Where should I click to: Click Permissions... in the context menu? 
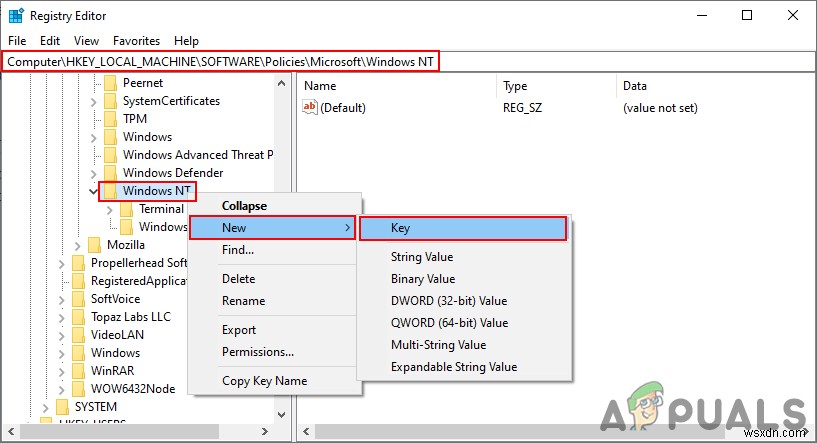pos(257,352)
